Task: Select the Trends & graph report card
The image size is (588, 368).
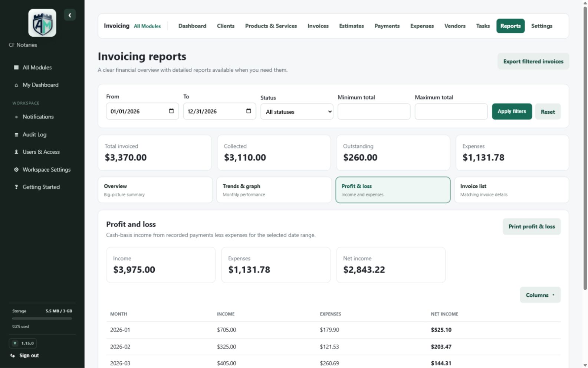Action: (274, 190)
